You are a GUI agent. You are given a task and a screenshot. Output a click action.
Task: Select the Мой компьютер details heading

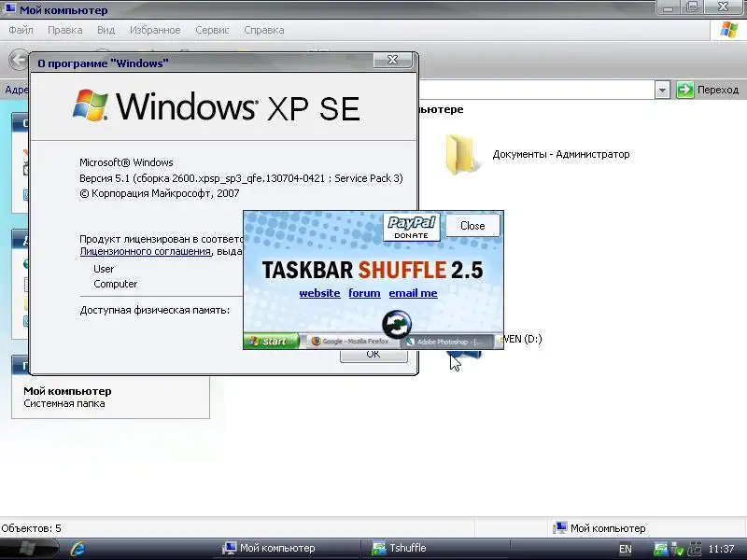[67, 391]
